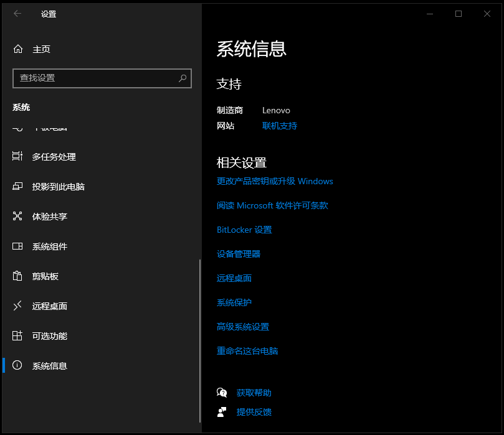Select 可选功能 in the sidebar
Screen dimensions: 504x435
[x=50, y=336]
